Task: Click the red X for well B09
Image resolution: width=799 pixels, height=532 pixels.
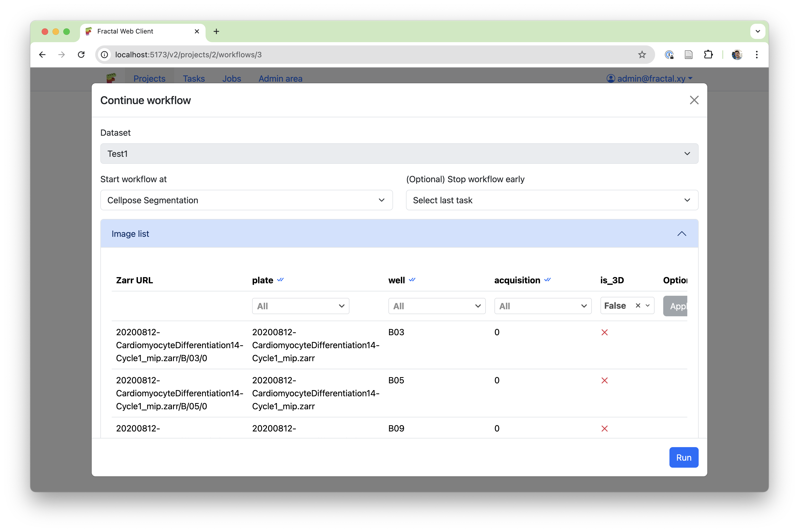Action: [605, 429]
